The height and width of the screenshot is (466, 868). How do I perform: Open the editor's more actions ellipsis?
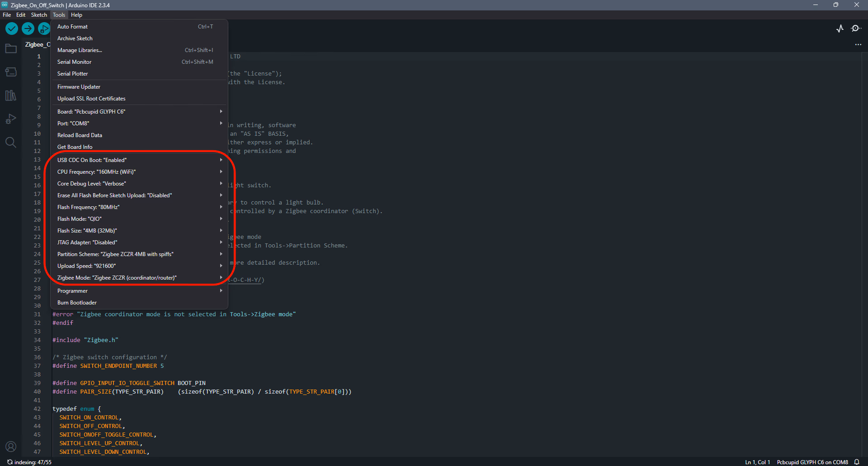coord(859,44)
